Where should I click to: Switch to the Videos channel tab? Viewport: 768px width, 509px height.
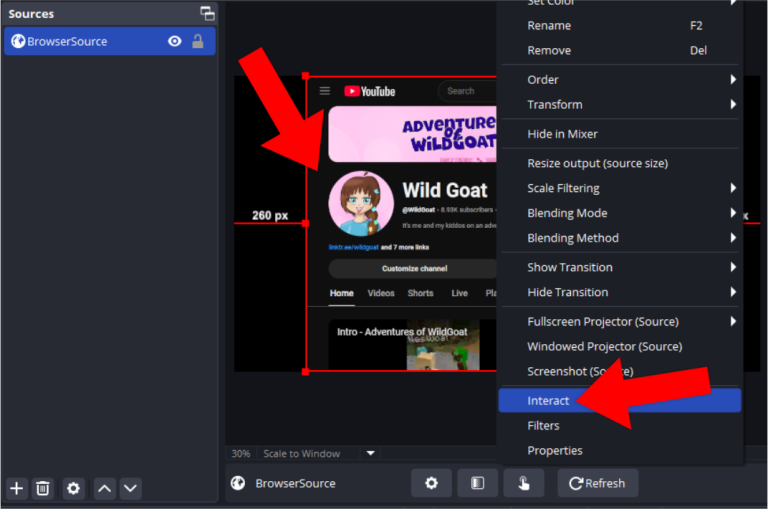[x=381, y=293]
